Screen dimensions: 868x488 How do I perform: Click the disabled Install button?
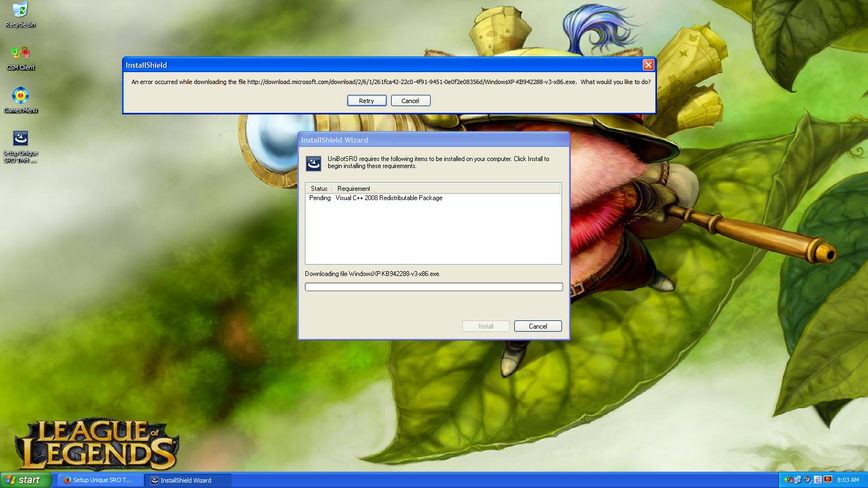tap(486, 326)
